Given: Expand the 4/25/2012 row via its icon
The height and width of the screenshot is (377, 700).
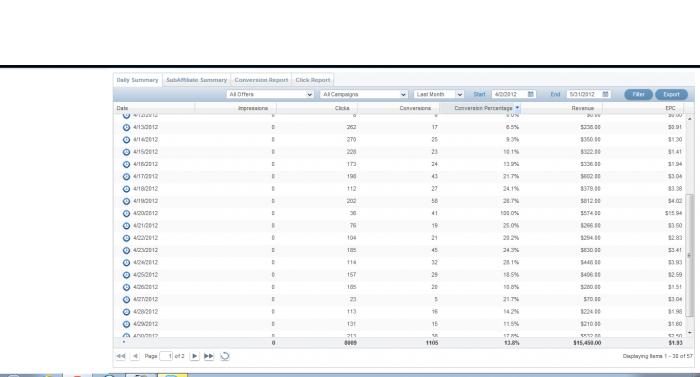Looking at the screenshot, I should 126,275.
